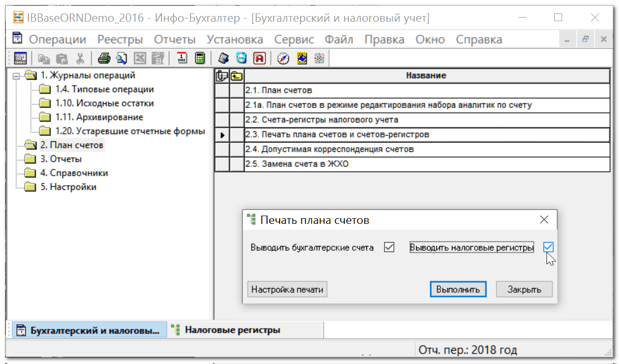619x364 pixels.
Task: Click the compass navigator icon
Action: pyautogui.click(x=283, y=58)
